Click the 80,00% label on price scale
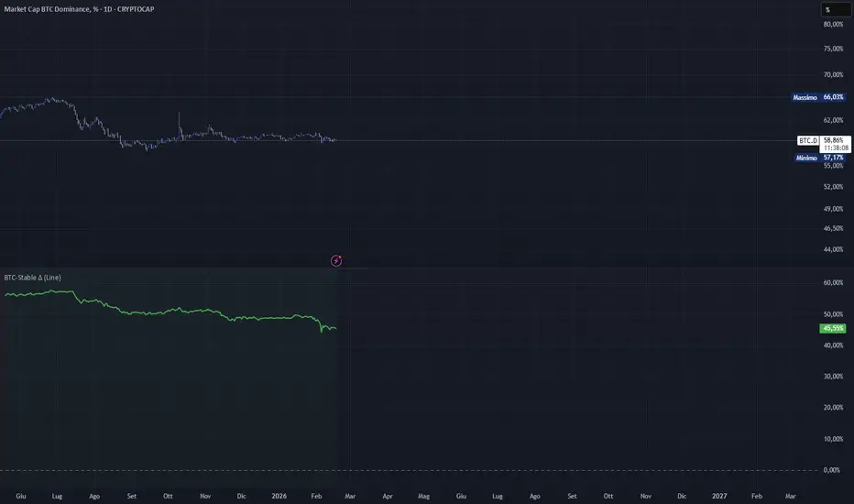Viewport: 854px width, 504px height. (833, 25)
